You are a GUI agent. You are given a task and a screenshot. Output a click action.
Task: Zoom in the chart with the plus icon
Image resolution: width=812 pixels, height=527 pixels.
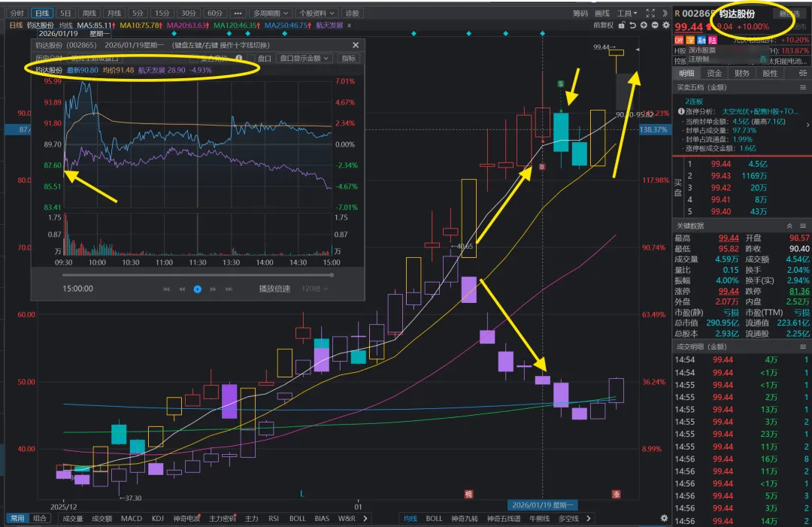[x=644, y=25]
